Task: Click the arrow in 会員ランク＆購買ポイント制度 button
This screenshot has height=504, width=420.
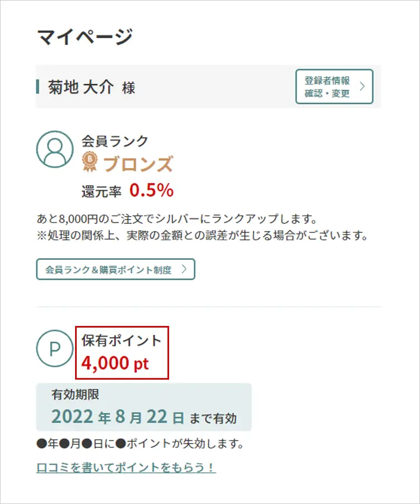Action: pos(184,269)
